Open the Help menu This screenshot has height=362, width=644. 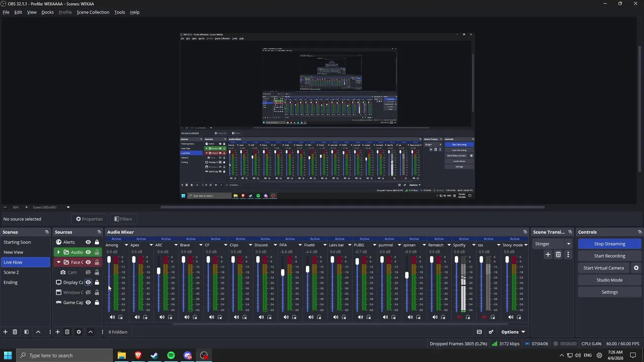click(135, 12)
